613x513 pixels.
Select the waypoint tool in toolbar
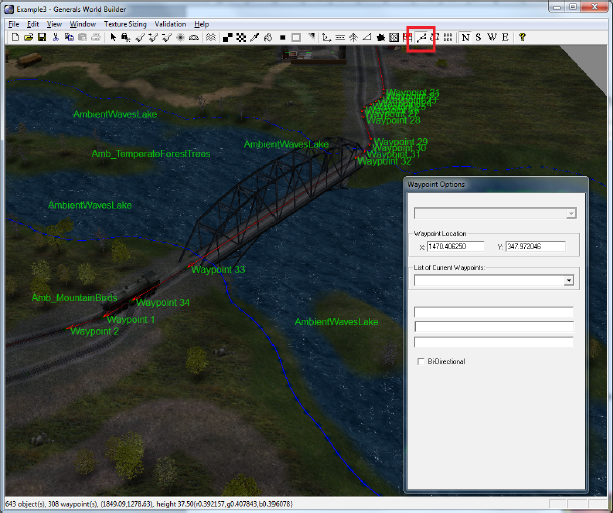point(421,38)
